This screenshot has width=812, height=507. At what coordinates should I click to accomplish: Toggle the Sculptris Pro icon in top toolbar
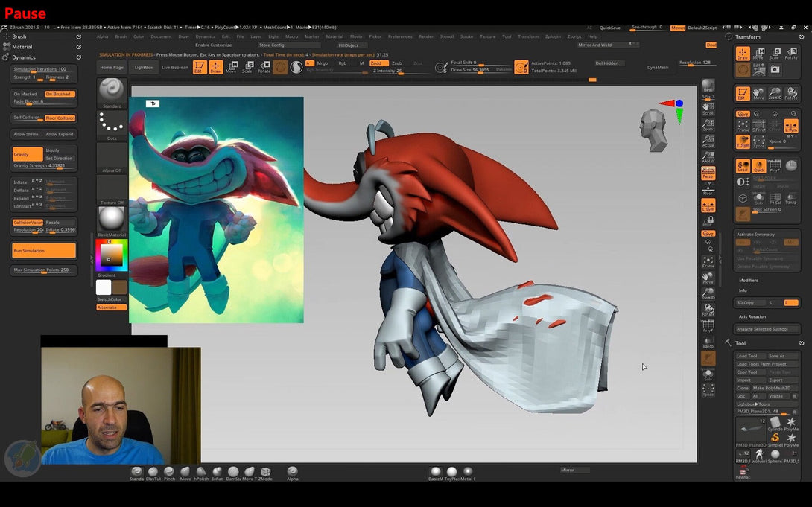[296, 67]
